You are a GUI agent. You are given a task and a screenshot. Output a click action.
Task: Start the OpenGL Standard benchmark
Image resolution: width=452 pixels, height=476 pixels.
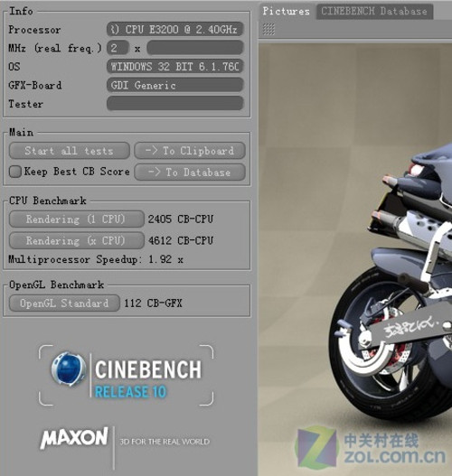pos(64,303)
